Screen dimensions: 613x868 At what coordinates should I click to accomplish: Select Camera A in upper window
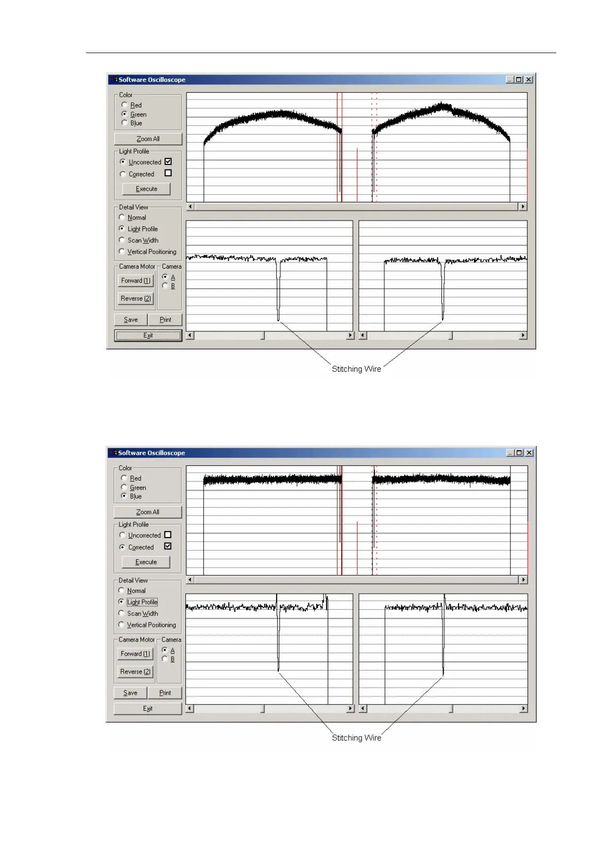coord(165,277)
